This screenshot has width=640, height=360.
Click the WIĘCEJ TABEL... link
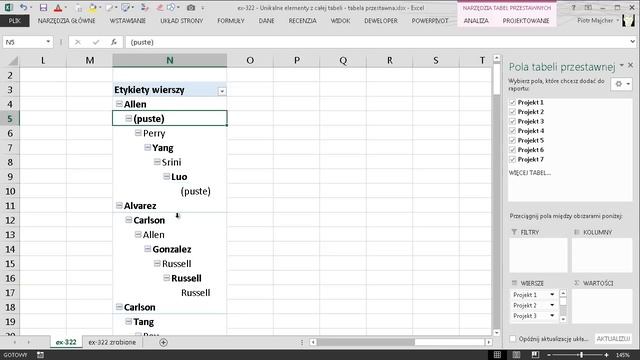tap(529, 173)
